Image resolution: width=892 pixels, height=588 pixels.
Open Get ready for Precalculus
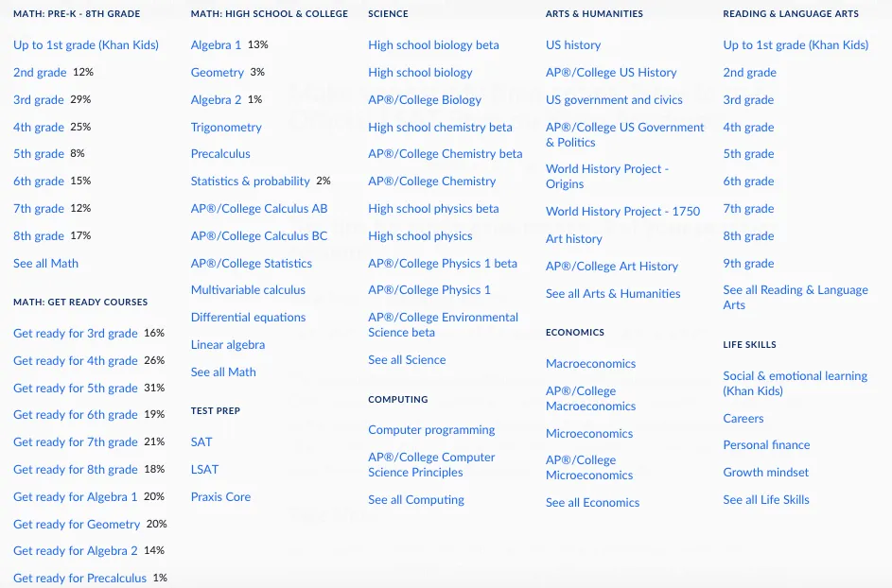(80, 578)
